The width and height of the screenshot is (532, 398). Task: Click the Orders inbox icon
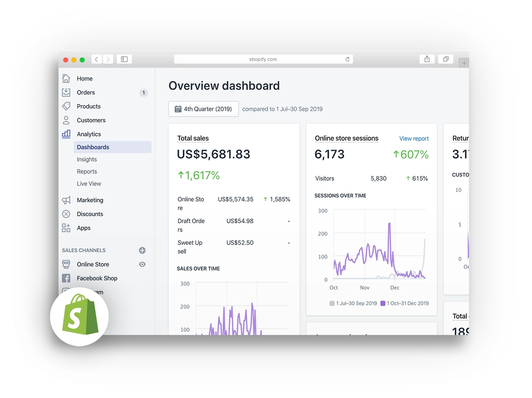66,92
